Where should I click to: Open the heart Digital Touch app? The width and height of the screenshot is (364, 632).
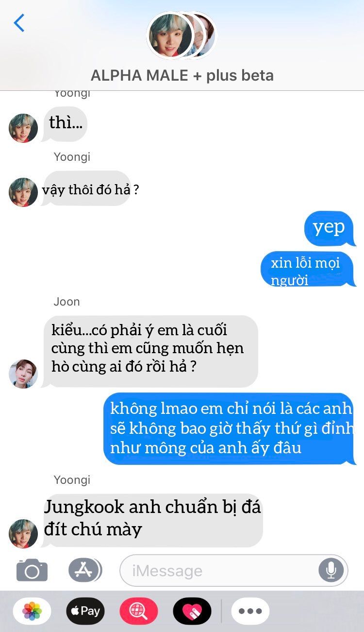click(x=192, y=611)
